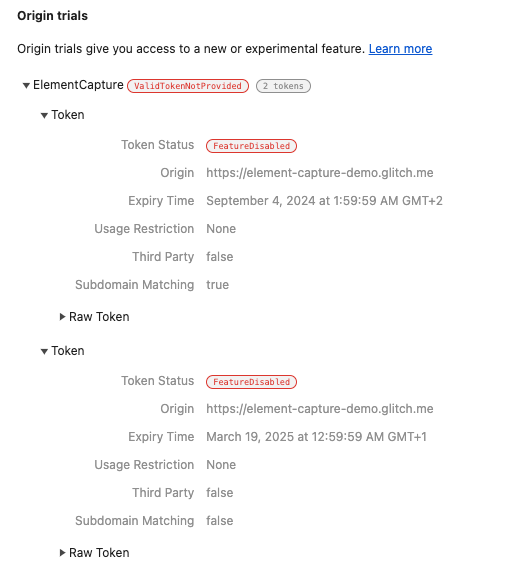Click the March 19, 2025 expiry time
Screen dimensions: 532x573
click(x=316, y=437)
